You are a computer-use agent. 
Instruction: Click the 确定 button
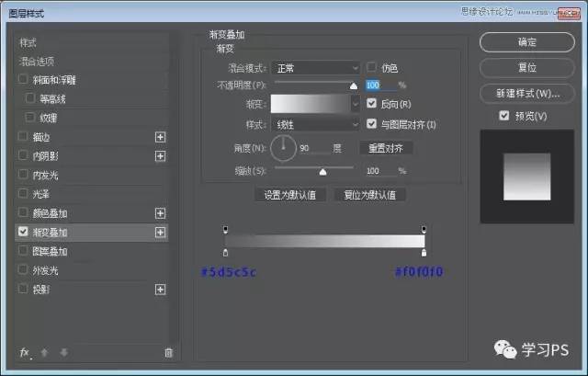pyautogui.click(x=526, y=42)
